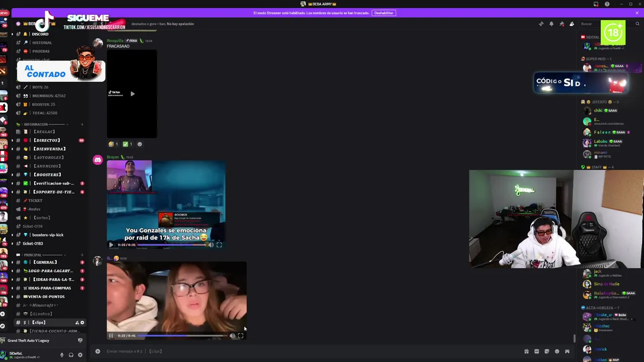This screenshot has height=362, width=644.
Task: Seek bottom clip video progress bar
Action: (x=183, y=336)
